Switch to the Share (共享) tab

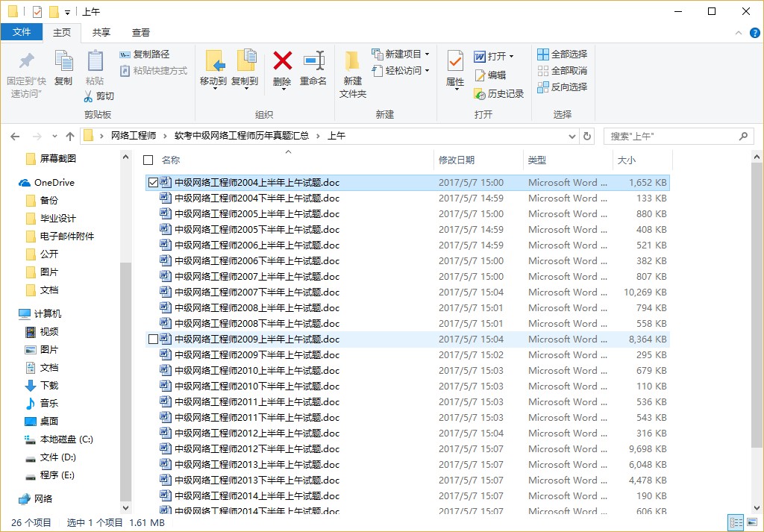(101, 33)
